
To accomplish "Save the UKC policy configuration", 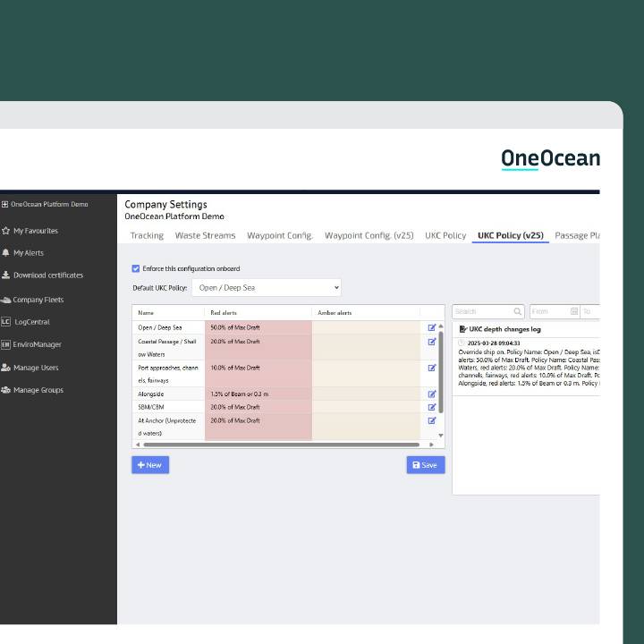I will pos(425,465).
